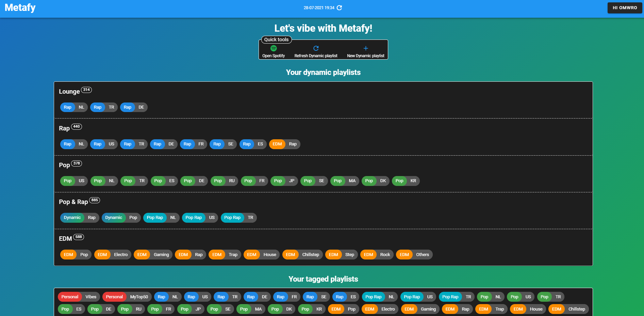Select the Pop Rap NL tag in Pop & Rap row
The image size is (644, 316).
(x=161, y=218)
